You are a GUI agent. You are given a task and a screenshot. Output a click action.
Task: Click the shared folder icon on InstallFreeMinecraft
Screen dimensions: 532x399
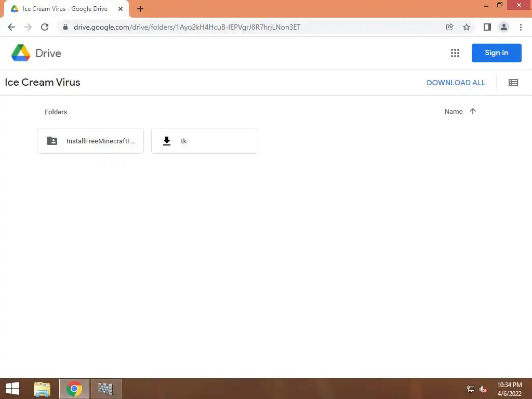tap(52, 141)
